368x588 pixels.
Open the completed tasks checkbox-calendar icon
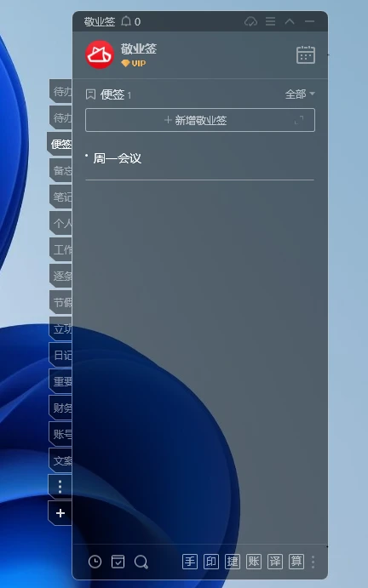pyautogui.click(x=118, y=562)
